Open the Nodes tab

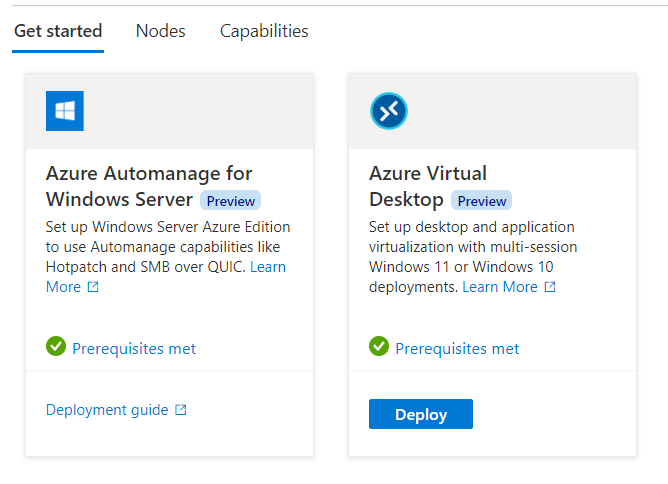pyautogui.click(x=161, y=31)
